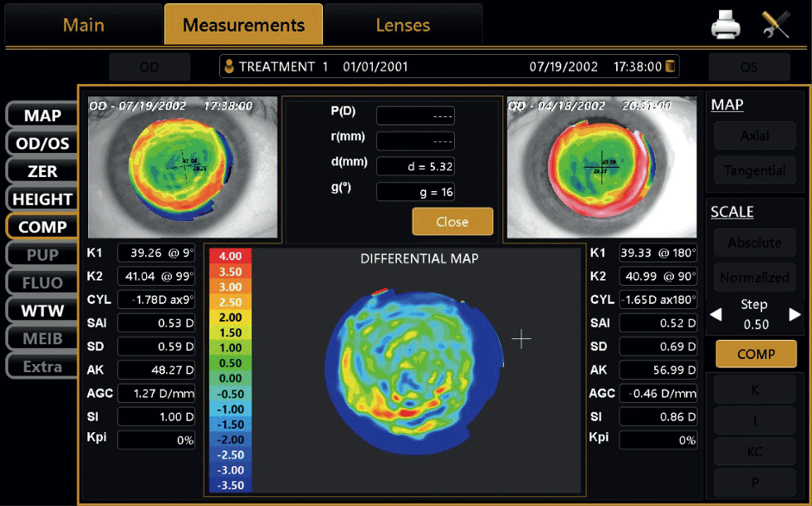Click the printer icon
This screenshot has width=812, height=506.
coord(725,26)
